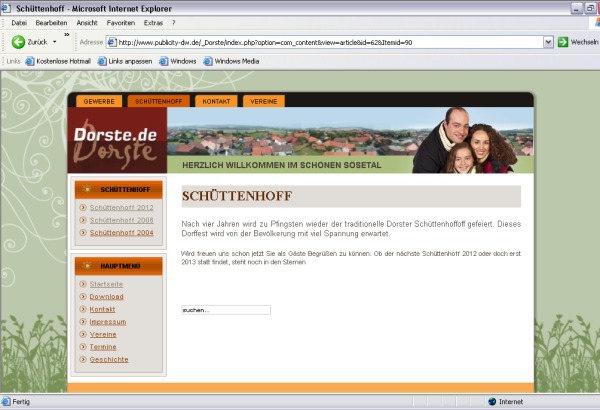Click the Fertig status bar text

click(21, 402)
